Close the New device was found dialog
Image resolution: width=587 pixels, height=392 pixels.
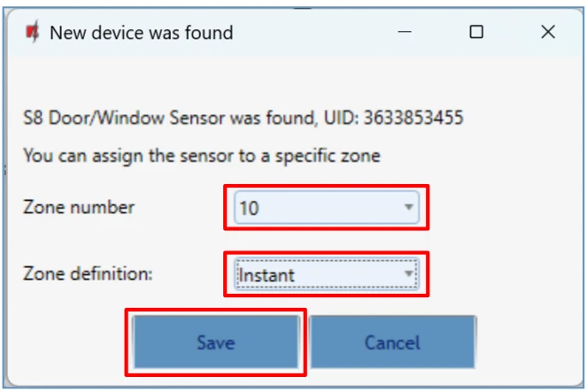[548, 33]
